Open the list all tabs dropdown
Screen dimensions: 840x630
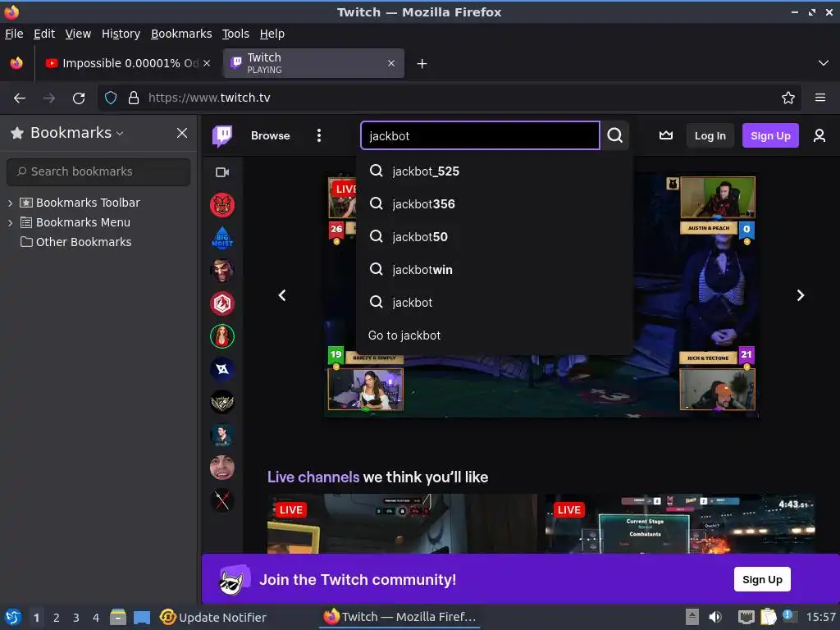coord(824,63)
